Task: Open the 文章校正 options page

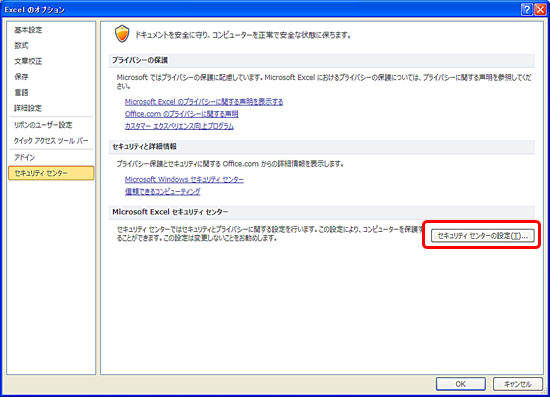Action: [28, 61]
